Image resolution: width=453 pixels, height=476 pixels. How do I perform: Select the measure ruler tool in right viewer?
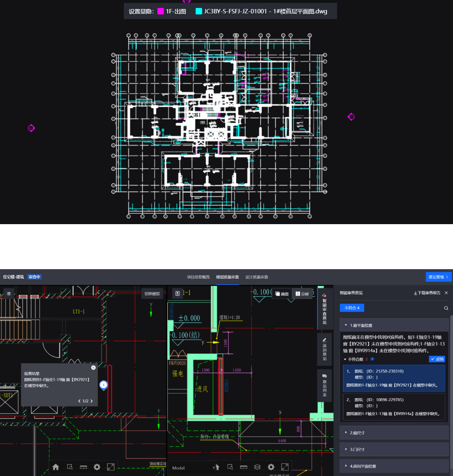[x=244, y=467]
